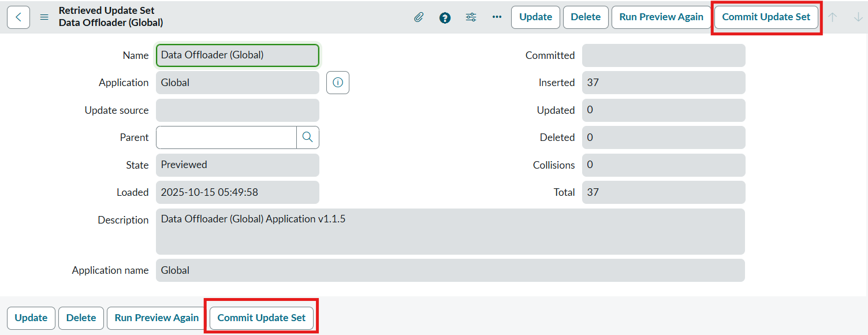Click the bottom Run Preview Again button
868x335 pixels.
click(x=157, y=318)
